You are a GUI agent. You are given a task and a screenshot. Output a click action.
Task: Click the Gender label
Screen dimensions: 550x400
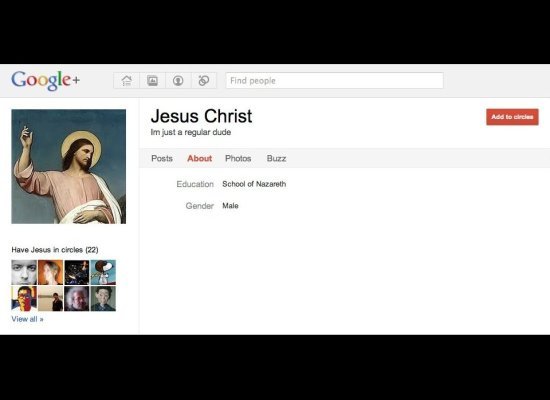click(200, 206)
